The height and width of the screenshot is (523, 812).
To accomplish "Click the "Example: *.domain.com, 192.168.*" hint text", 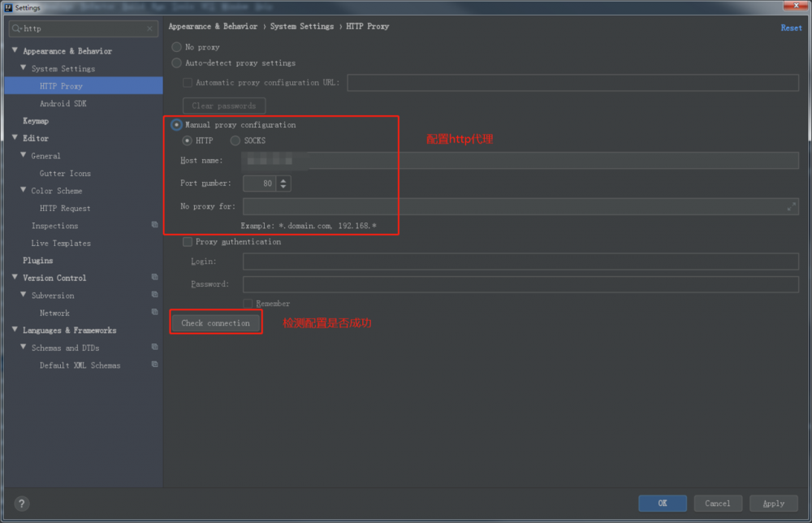I will pos(308,226).
